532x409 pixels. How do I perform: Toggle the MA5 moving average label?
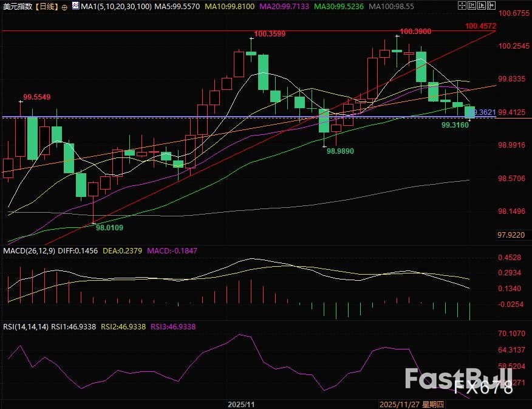[x=176, y=7]
